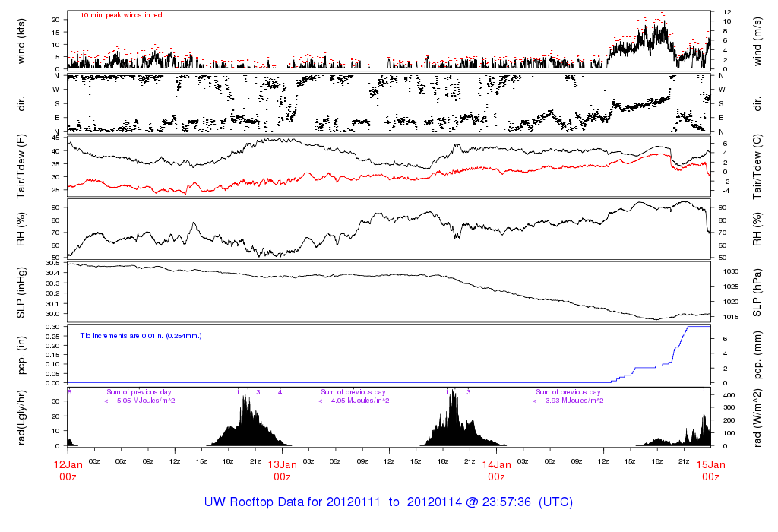Image resolution: width=778 pixels, height=532 pixels.
Task: Click the '10 min. peak winds in red' note
Action: pos(121,15)
